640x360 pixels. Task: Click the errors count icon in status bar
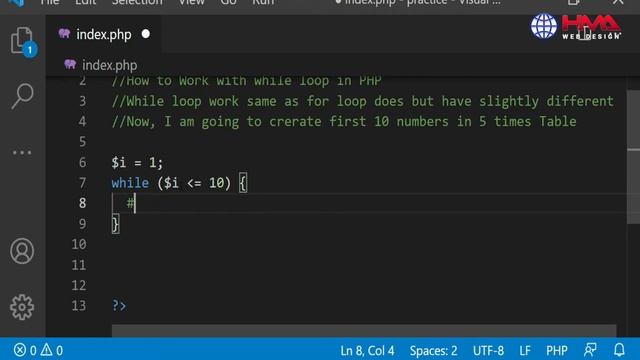pos(24,350)
